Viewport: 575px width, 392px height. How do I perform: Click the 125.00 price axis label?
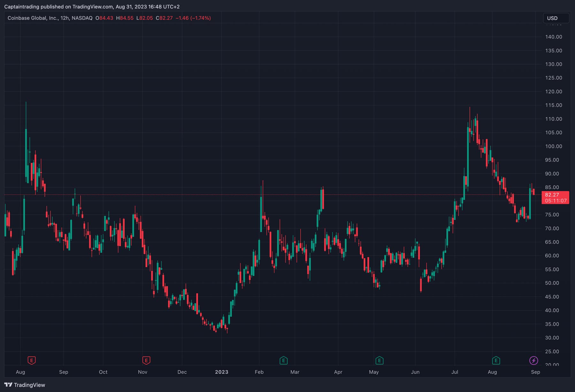coord(554,78)
